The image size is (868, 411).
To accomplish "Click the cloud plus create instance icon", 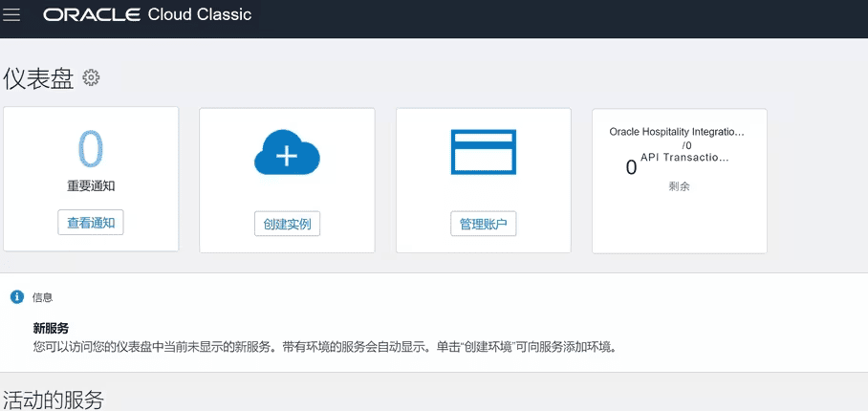I will [287, 152].
